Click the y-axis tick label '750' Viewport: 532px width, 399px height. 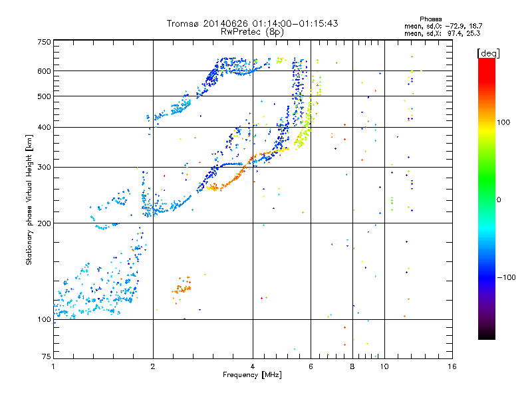pos(44,42)
